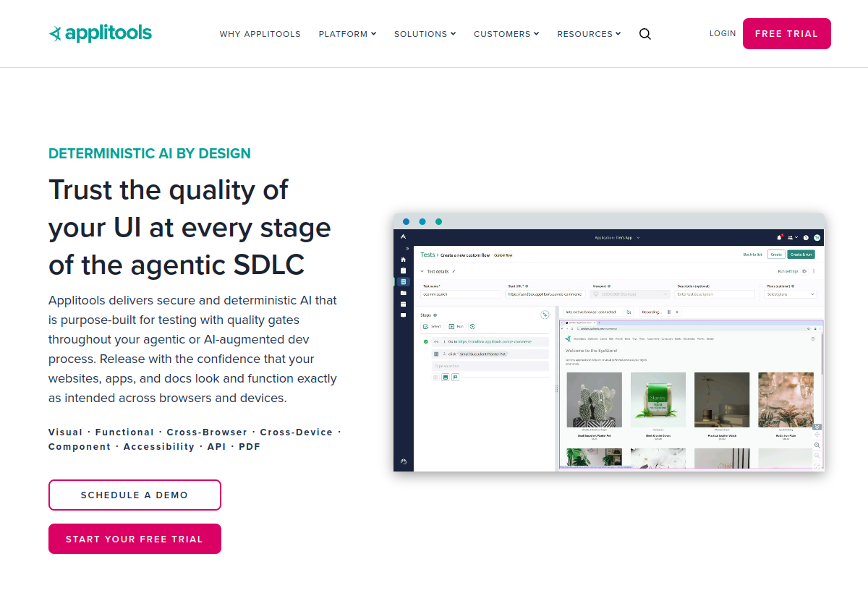Open the Application: Tim's App selector
Viewport: 868px width, 593px height.
point(617,237)
